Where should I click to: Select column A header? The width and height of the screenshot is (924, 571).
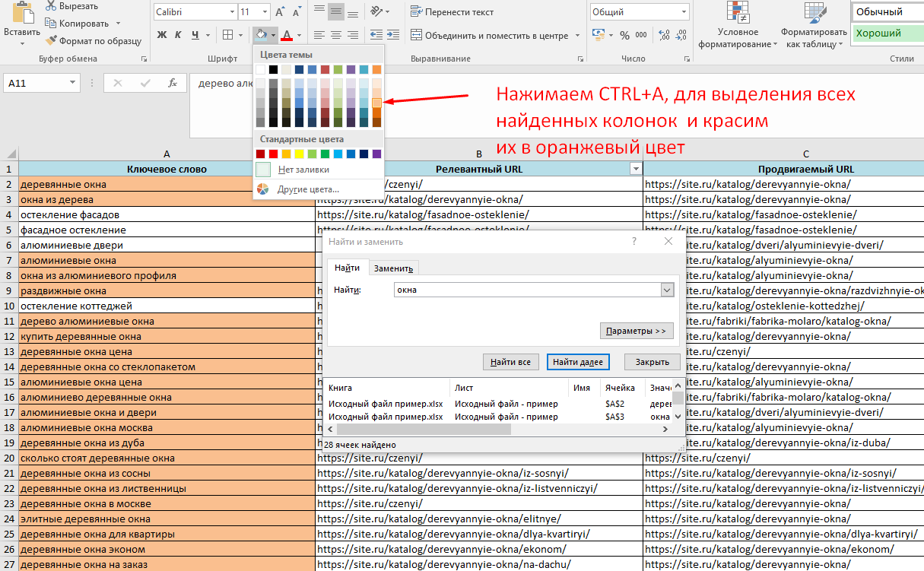click(x=167, y=154)
